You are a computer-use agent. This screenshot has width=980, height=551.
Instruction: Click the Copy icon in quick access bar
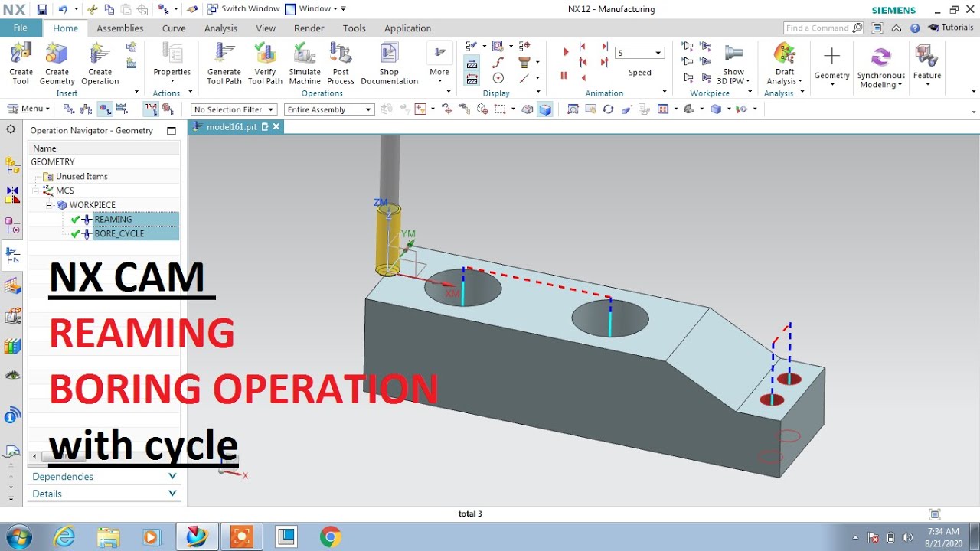click(x=109, y=9)
